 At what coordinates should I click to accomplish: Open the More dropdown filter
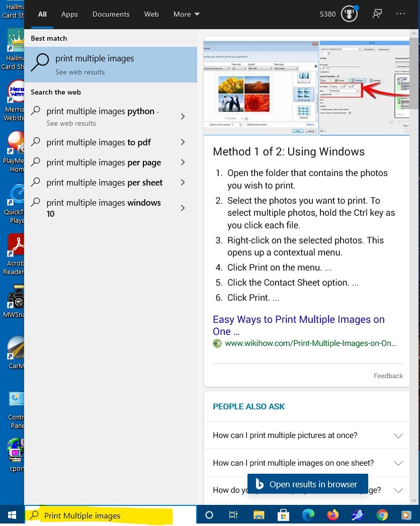(186, 14)
